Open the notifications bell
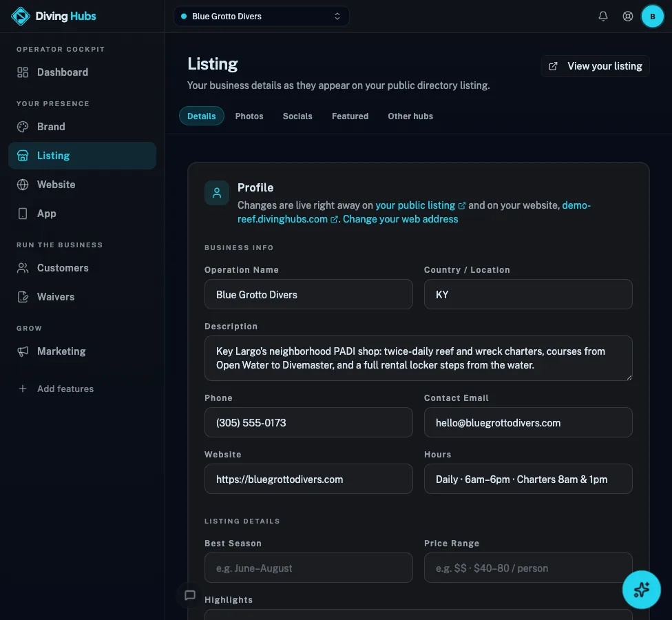This screenshot has width=672, height=620. (x=603, y=17)
